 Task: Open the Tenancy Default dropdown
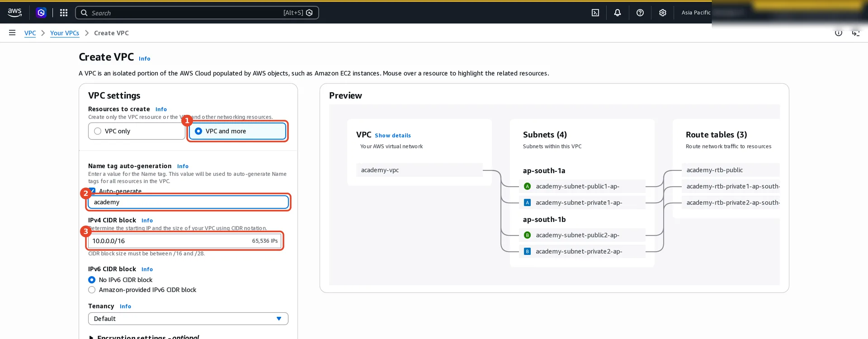tap(188, 319)
